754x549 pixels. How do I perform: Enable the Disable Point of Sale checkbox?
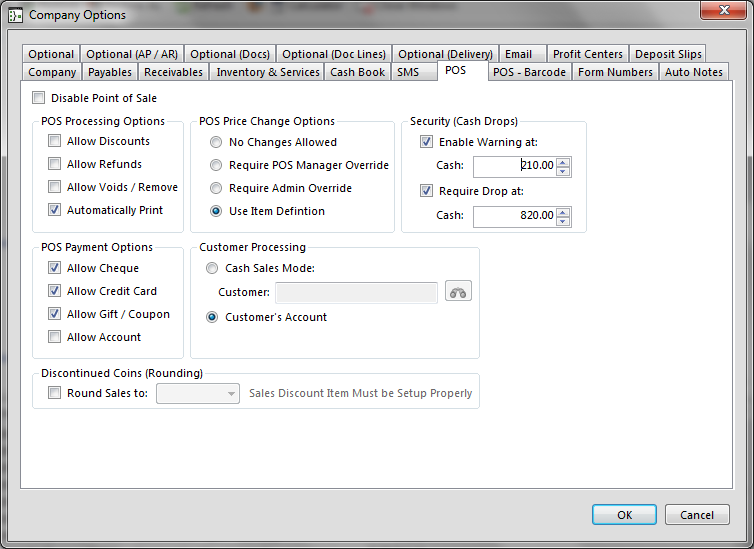click(39, 98)
